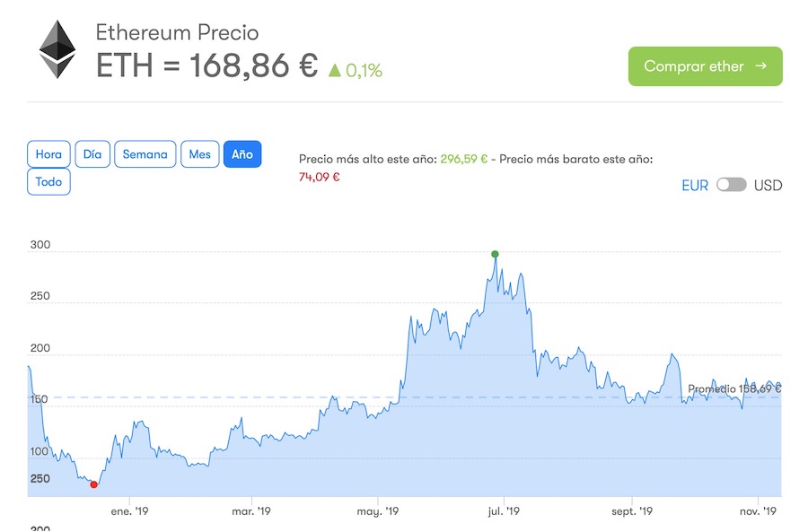Click the USD currency label
Screen dimensions: 808x532
click(x=768, y=186)
